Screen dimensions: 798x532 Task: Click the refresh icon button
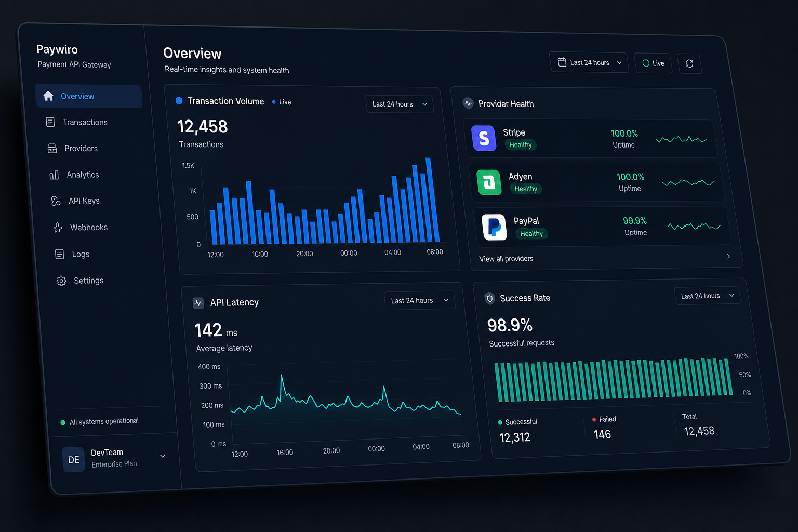pyautogui.click(x=689, y=63)
